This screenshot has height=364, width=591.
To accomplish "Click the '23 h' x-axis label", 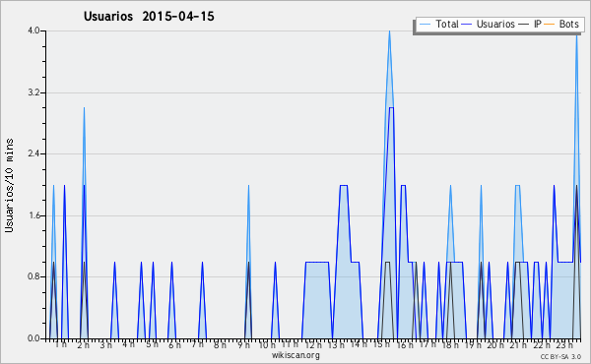I will (564, 344).
